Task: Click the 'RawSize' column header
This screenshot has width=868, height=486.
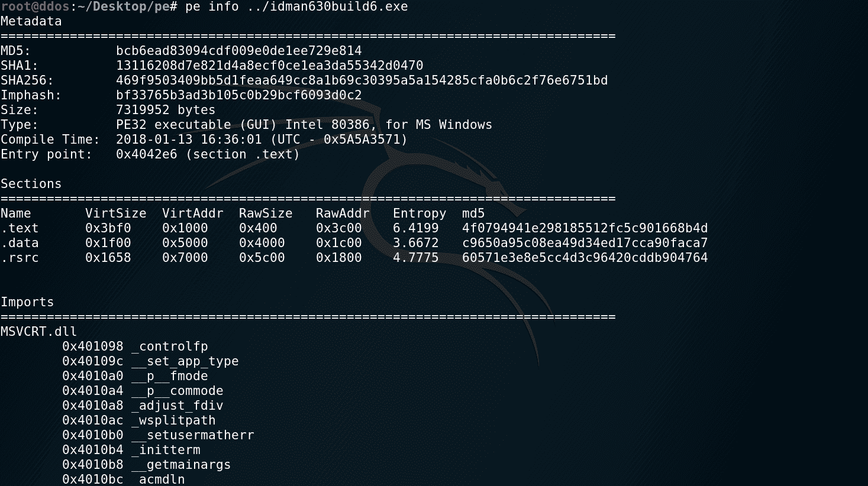Action: tap(266, 213)
